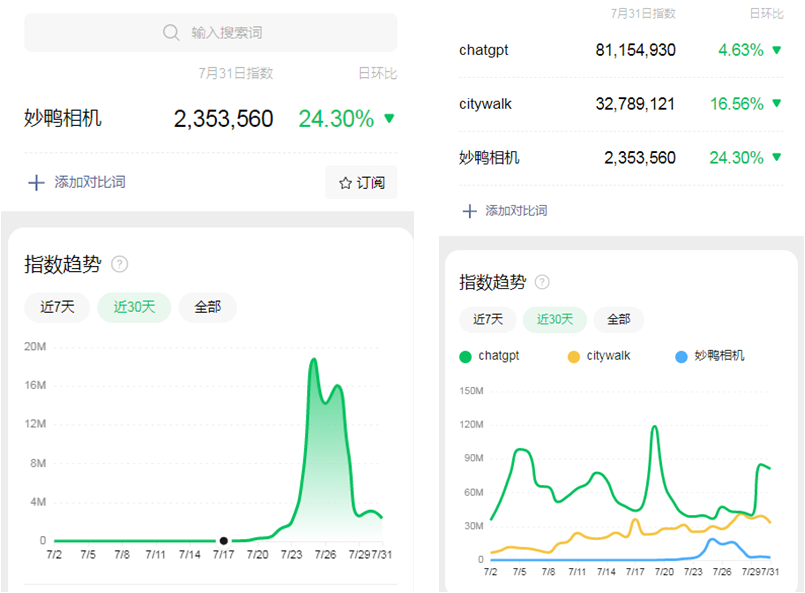
Task: Click 添加对比词 link in left panel
Action: pos(89,182)
